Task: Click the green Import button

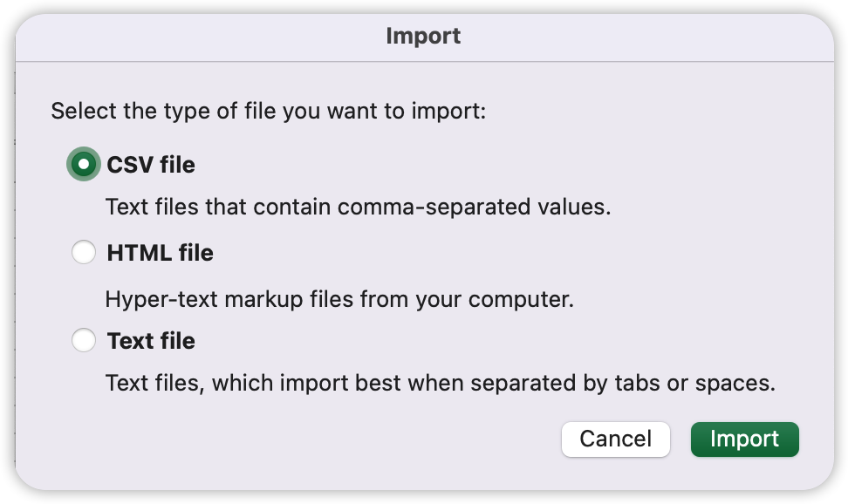Action: coord(744,439)
